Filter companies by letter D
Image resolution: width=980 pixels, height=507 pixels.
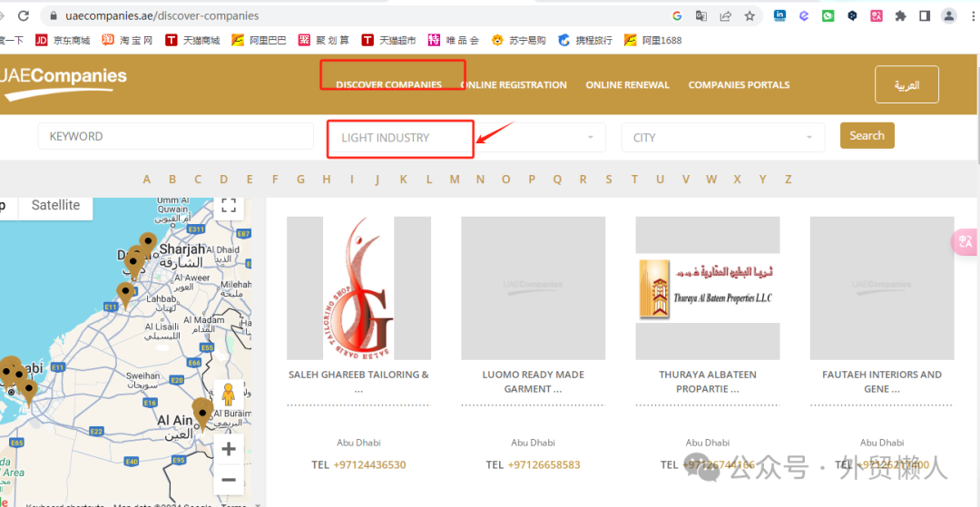point(224,180)
